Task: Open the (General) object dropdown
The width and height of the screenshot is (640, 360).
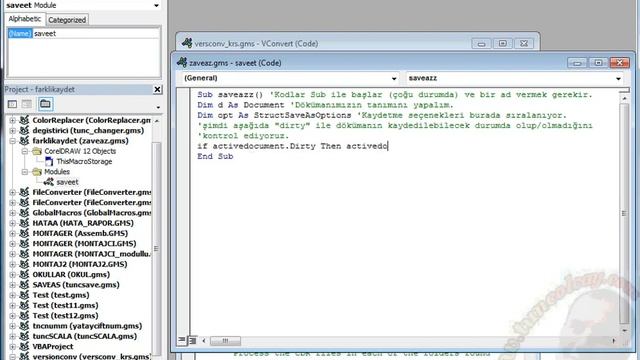Action: click(x=394, y=78)
